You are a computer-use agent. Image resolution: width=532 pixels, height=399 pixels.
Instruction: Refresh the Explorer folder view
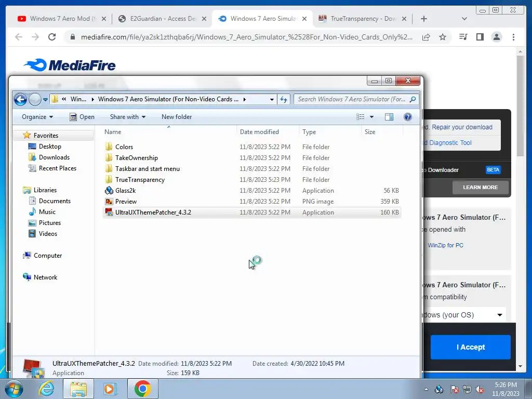284,99
